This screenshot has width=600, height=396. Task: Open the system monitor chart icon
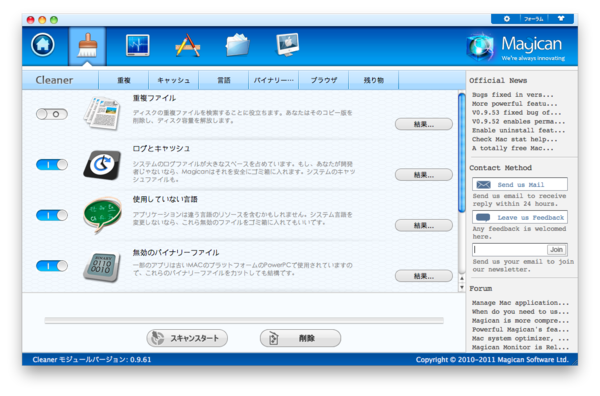[137, 45]
